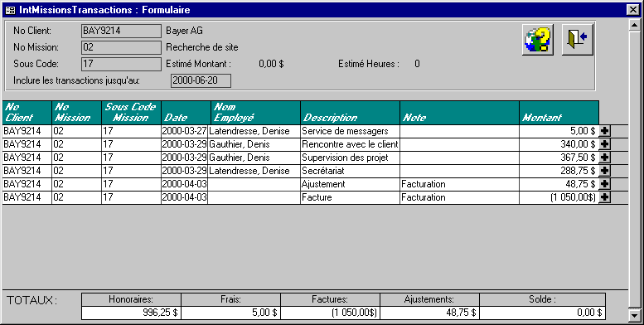Image resolution: width=644 pixels, height=325 pixels.
Task: Click the Honoraires header label
Action: (131, 299)
